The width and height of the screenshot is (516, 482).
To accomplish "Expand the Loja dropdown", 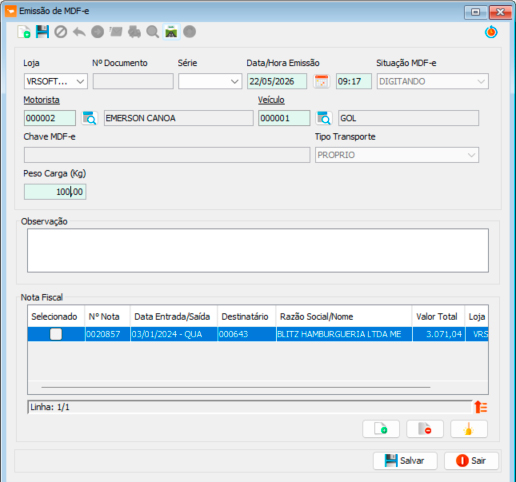I will point(56,81).
